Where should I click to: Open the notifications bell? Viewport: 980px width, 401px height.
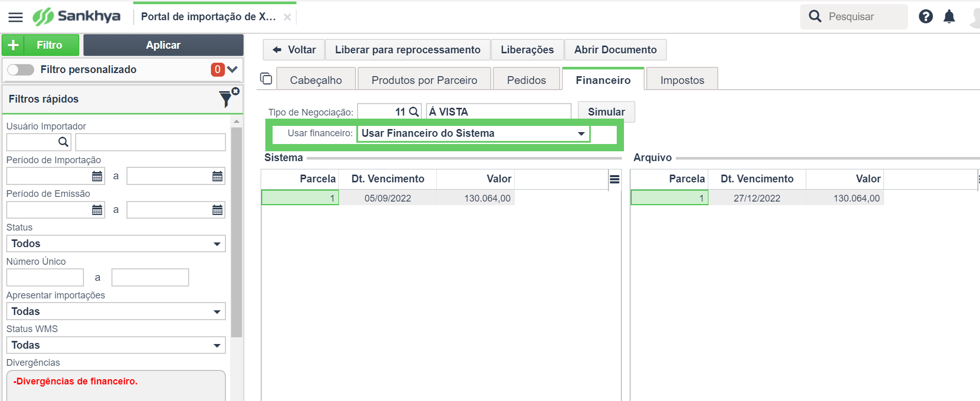tap(949, 17)
